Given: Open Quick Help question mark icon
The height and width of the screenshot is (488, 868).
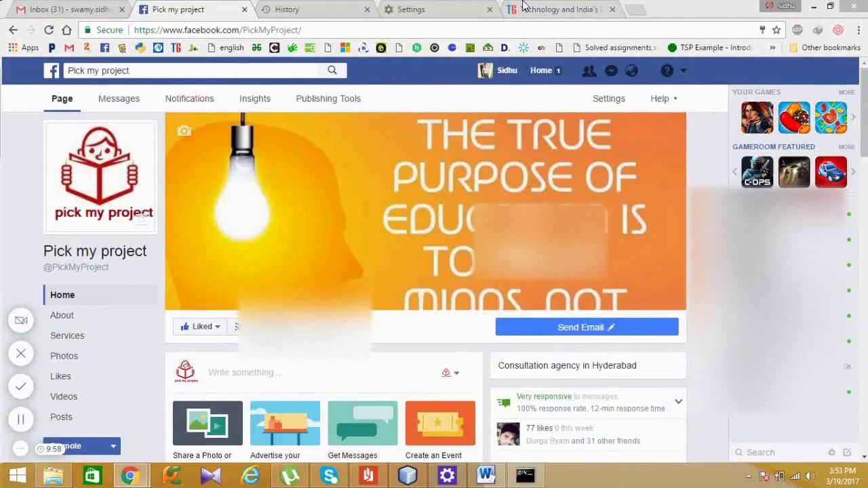Looking at the screenshot, I should (667, 70).
